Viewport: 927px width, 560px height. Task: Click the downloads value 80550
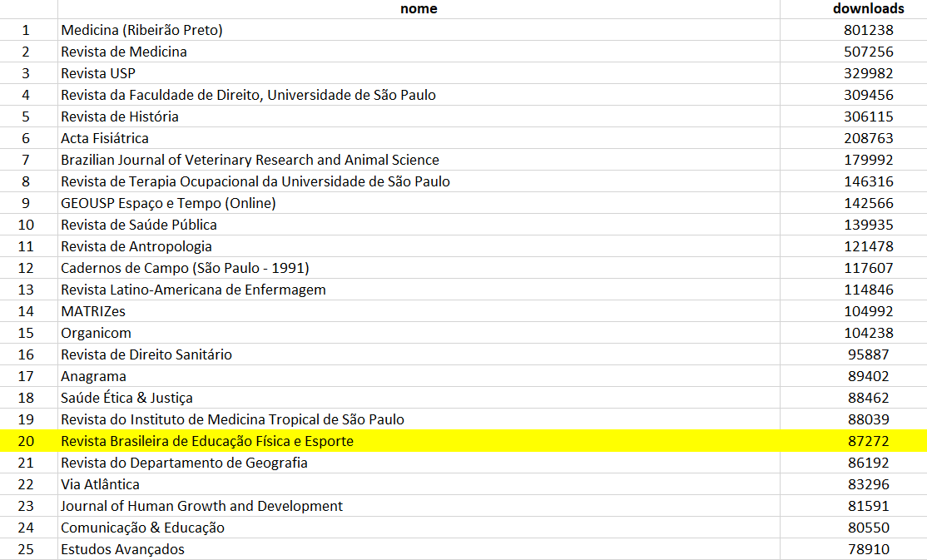click(868, 528)
